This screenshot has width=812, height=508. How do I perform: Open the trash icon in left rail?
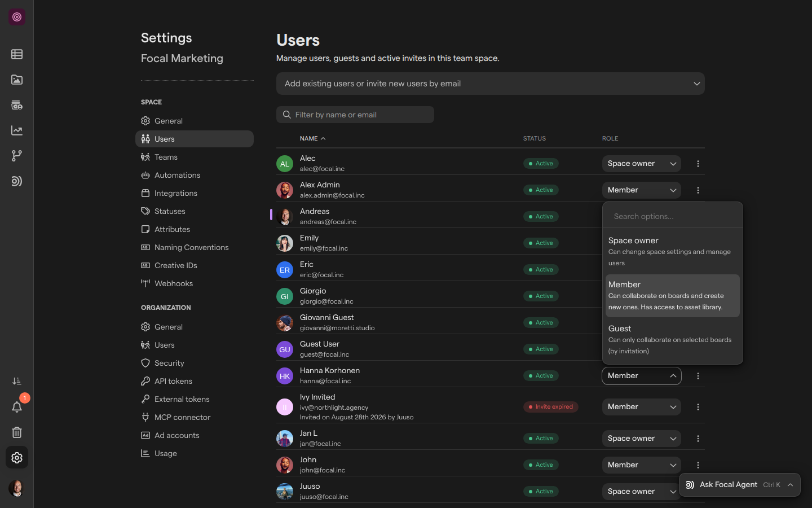click(17, 432)
